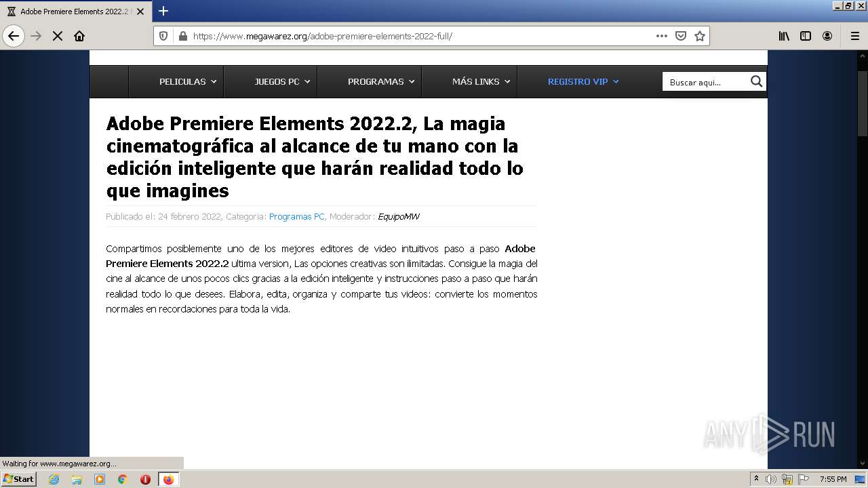Expand the JUEGOS PC menu
Viewport: 868px width, 488px height.
(x=282, y=81)
